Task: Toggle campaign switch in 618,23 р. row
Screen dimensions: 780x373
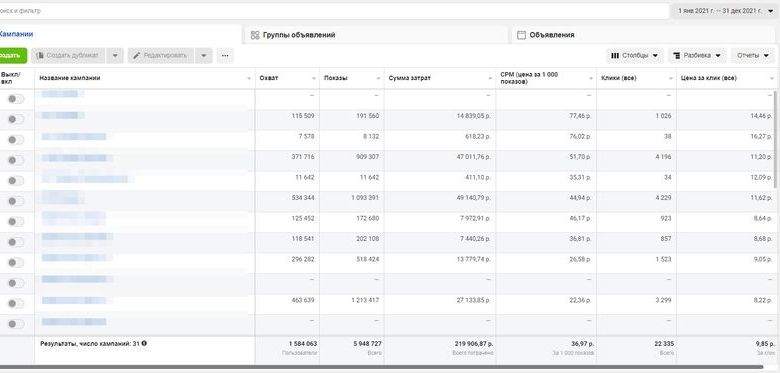Action: click(15, 140)
